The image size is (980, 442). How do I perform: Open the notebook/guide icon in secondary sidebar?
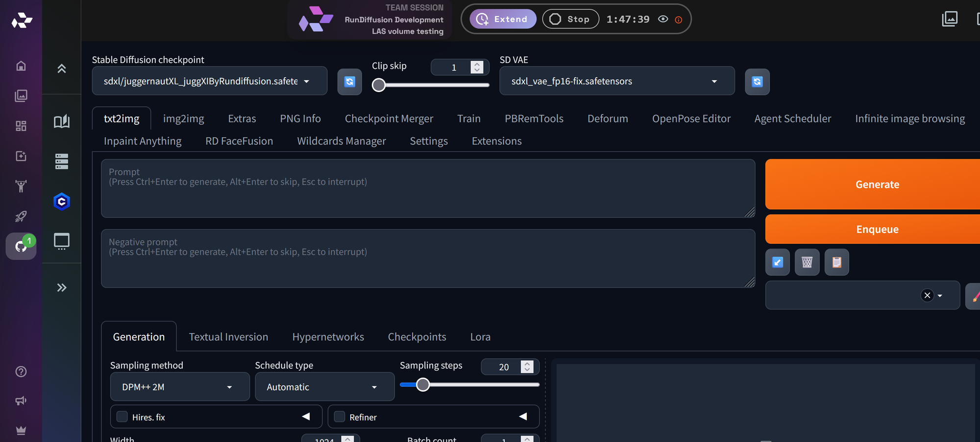click(x=61, y=122)
